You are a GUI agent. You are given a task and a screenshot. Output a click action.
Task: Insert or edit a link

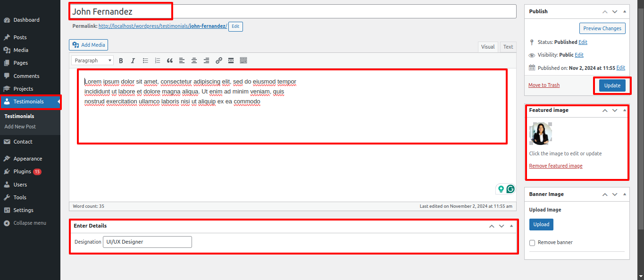coord(219,60)
